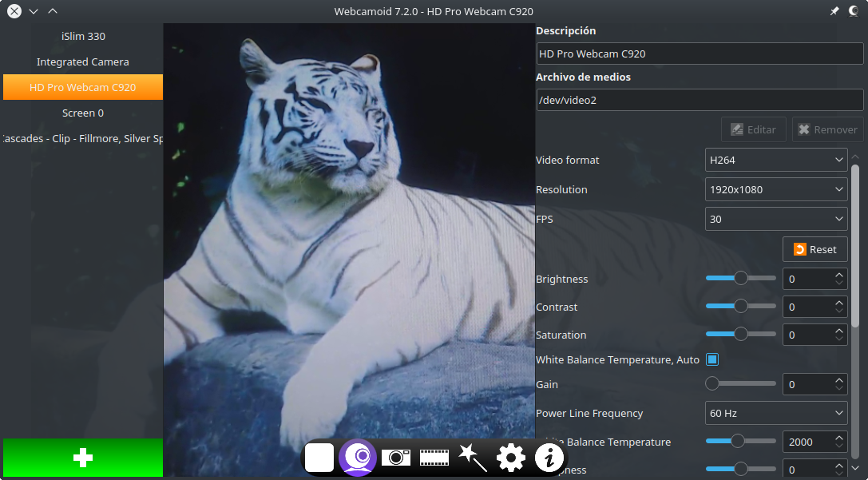Open the Video format dropdown

775,160
